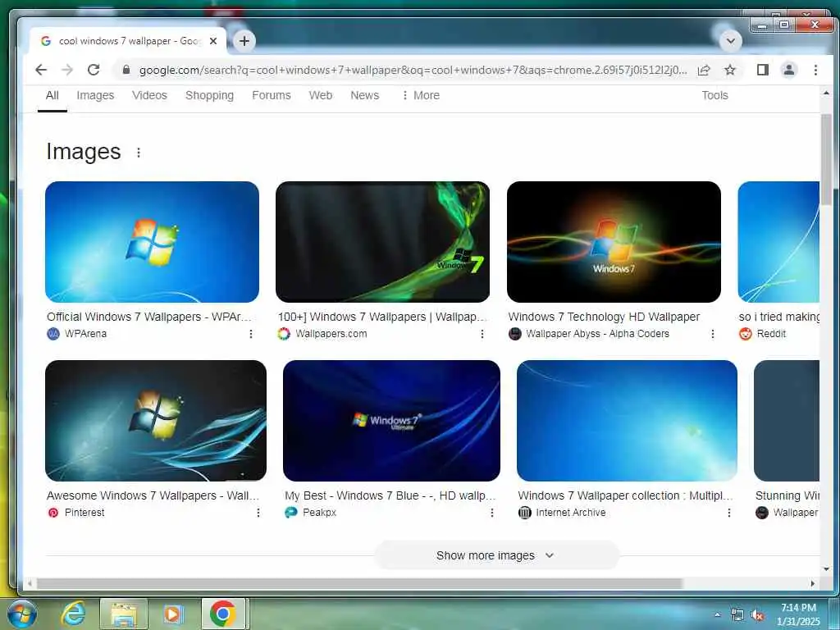Open the My Best Windows 7 Blue thumbnail

(x=391, y=421)
